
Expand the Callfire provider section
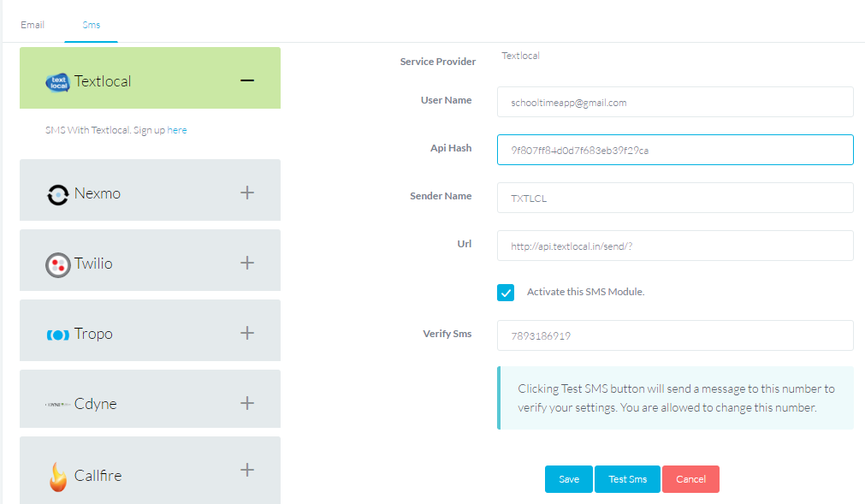click(x=247, y=470)
